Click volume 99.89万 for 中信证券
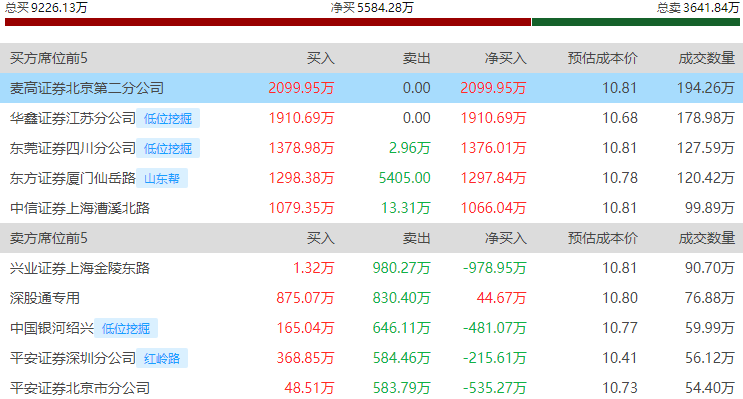 pos(709,208)
